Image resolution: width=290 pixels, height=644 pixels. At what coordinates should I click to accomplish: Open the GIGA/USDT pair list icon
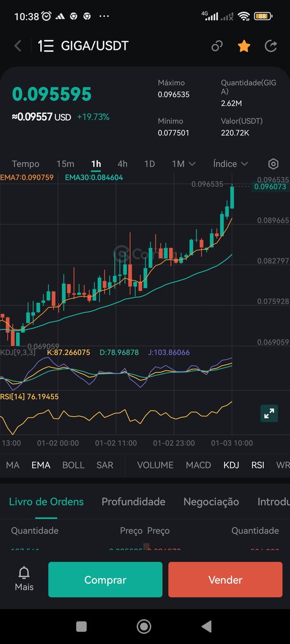[x=46, y=46]
